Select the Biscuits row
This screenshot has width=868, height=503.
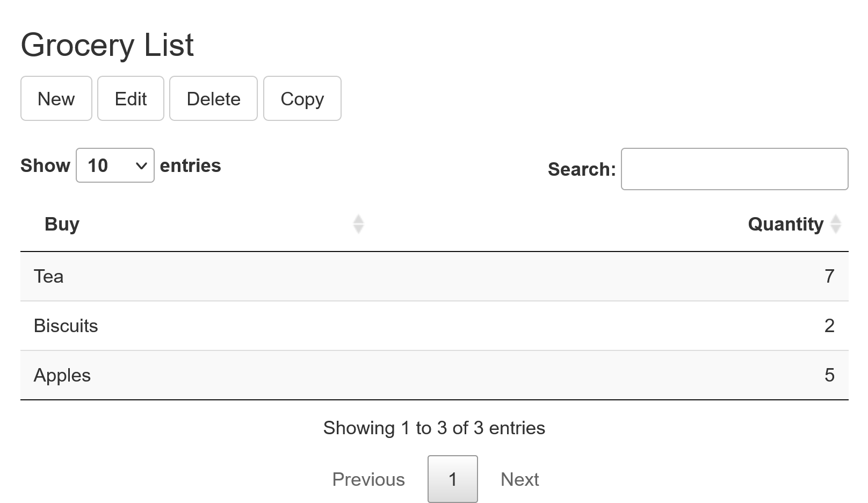pyautogui.click(x=435, y=326)
